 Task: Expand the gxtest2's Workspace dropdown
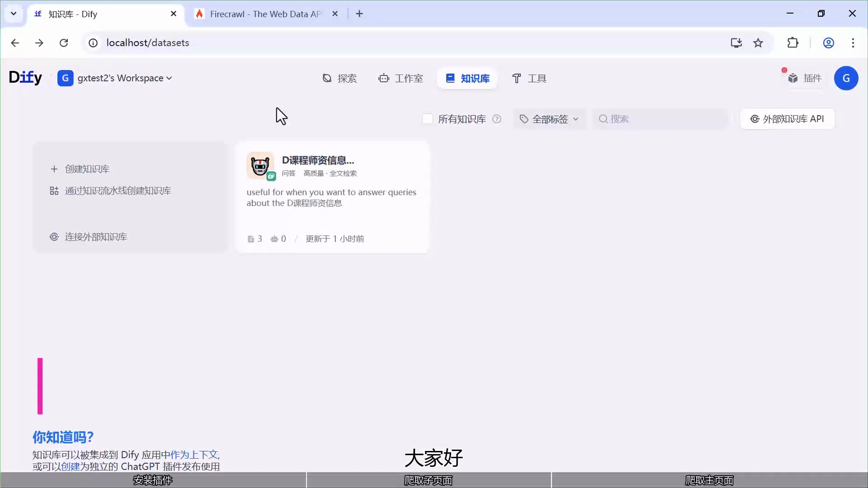tap(124, 78)
